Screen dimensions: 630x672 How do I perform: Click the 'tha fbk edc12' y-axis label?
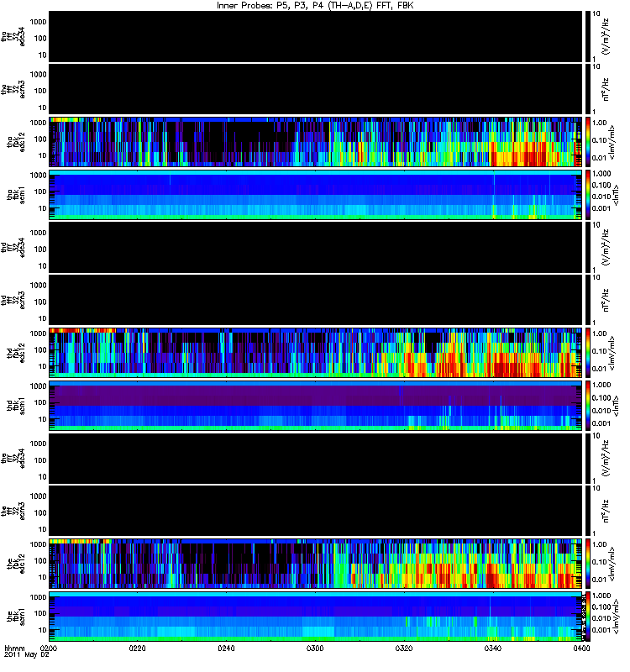coord(16,142)
